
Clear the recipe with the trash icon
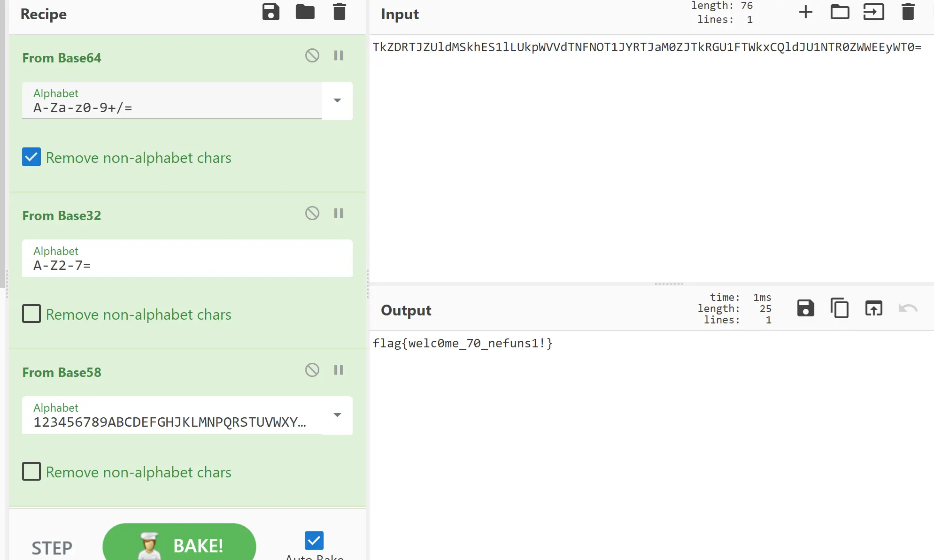click(x=339, y=12)
